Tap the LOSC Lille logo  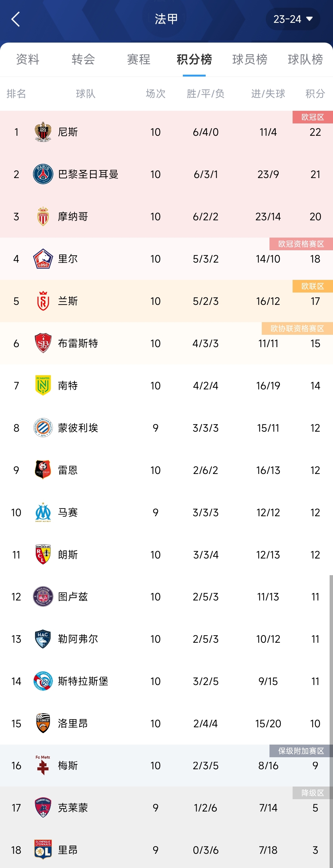[43, 259]
